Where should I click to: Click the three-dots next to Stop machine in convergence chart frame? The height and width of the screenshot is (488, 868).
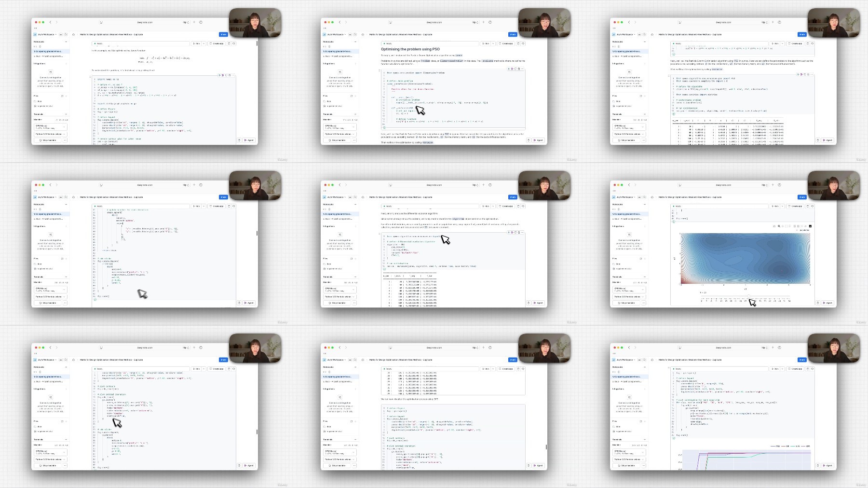(x=644, y=465)
